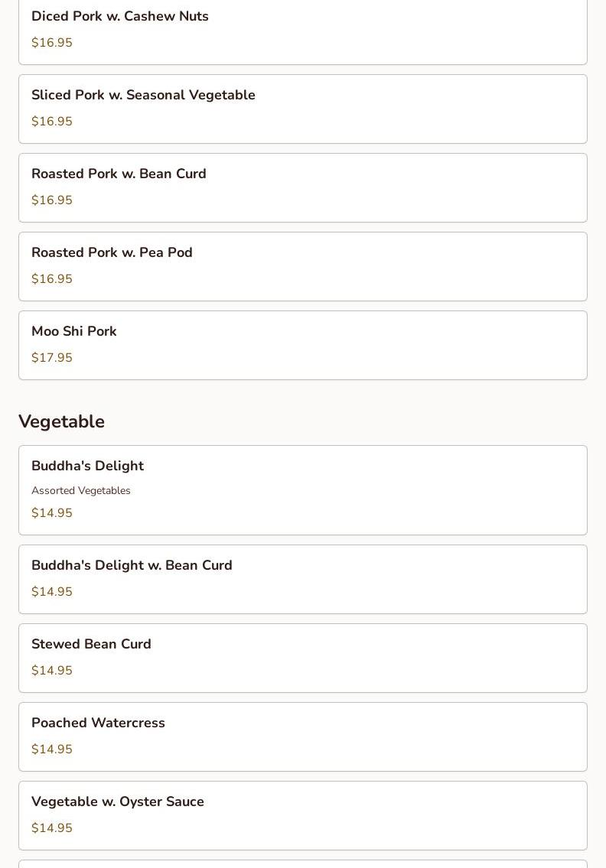Select the Diced Pork w. Cashew Nuts item
Screen dimensions: 606x868
(120, 17)
